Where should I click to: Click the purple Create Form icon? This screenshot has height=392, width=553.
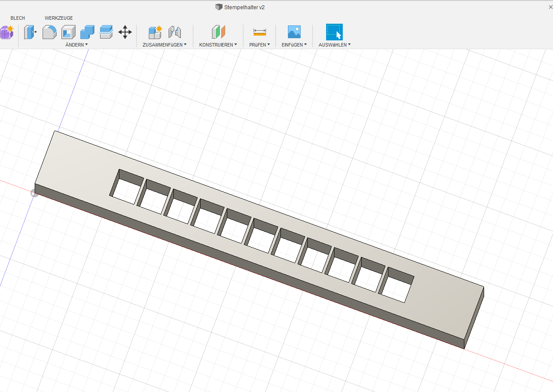tap(7, 32)
